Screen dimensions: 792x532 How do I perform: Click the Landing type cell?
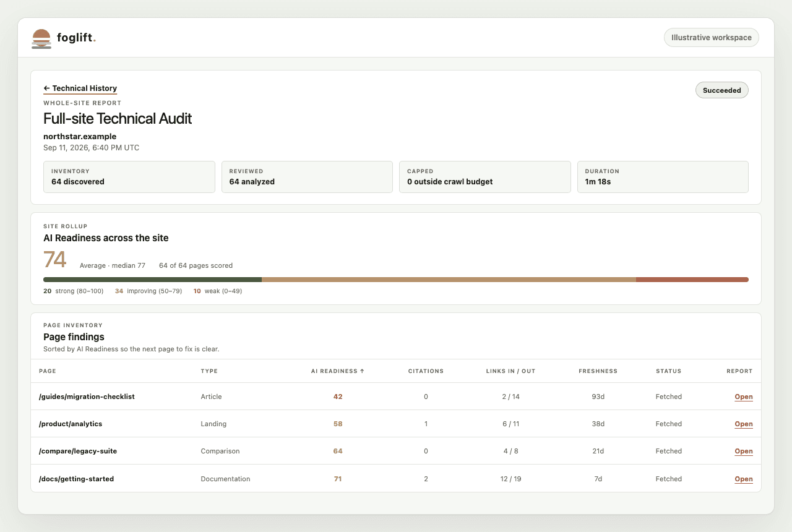point(213,424)
